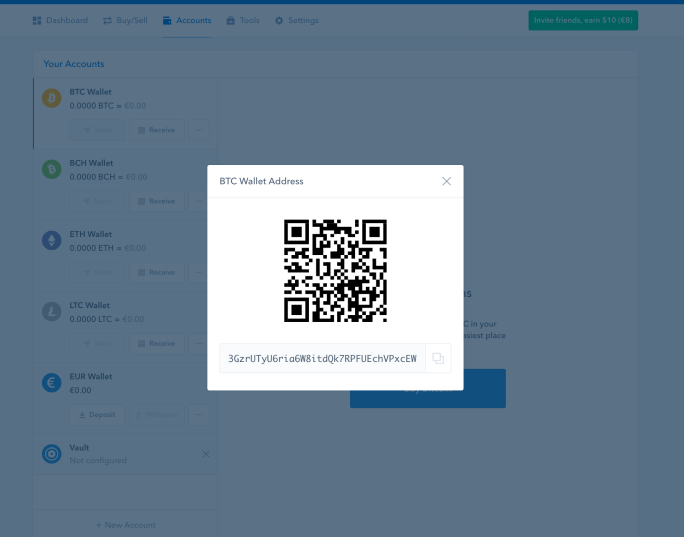The width and height of the screenshot is (684, 537).
Task: Receive into the LTC Wallet
Action: pyautogui.click(x=157, y=343)
